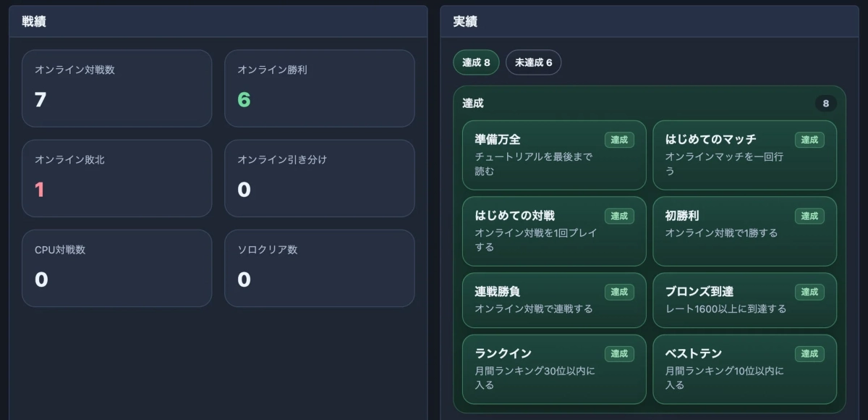Select the 未達成 6 filter chip
The width and height of the screenshot is (868, 420).
click(x=533, y=62)
